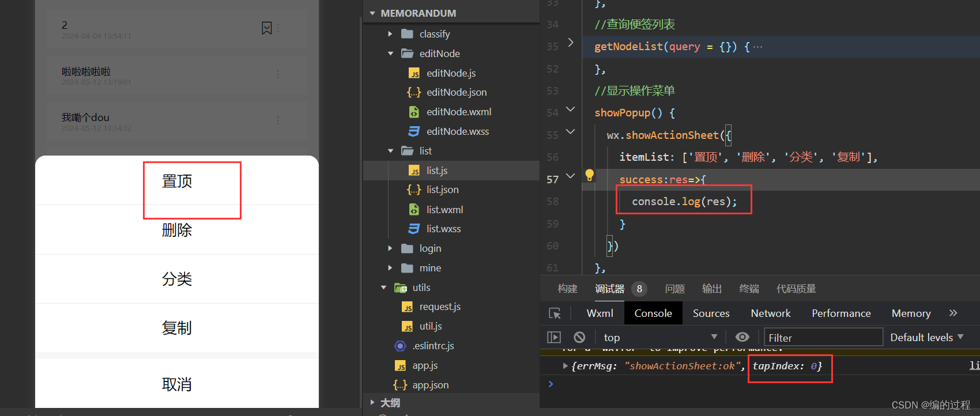Image resolution: width=980 pixels, height=416 pixels.
Task: Toggle live expression eye icon
Action: [742, 337]
